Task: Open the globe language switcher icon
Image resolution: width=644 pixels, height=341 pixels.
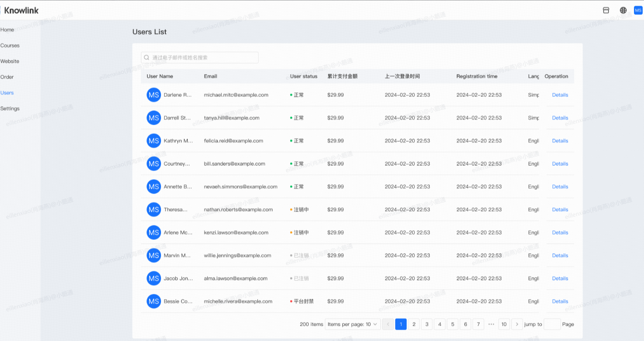Action: tap(623, 10)
